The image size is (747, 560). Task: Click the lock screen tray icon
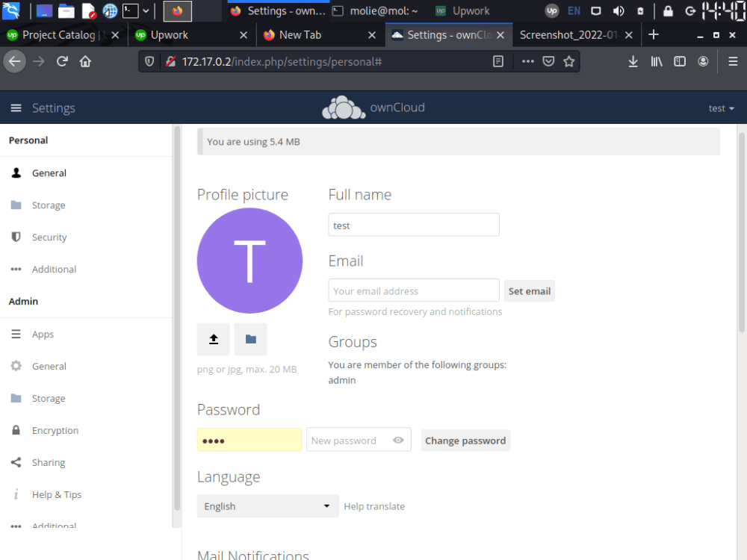pos(668,10)
